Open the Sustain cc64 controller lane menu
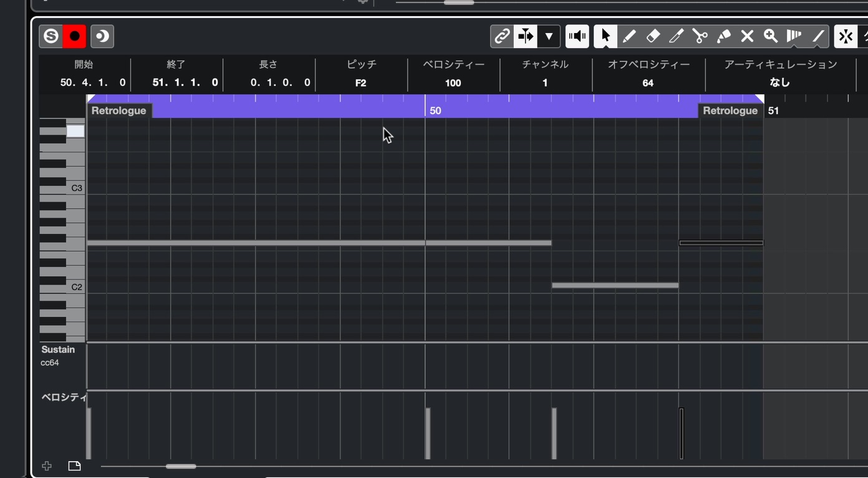The width and height of the screenshot is (868, 478). 58,349
